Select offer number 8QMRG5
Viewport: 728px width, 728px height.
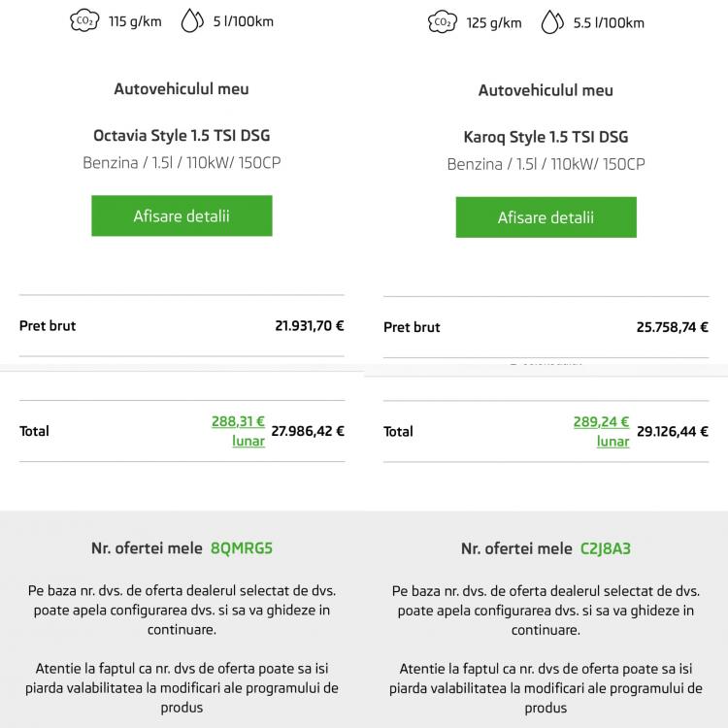pos(242,548)
